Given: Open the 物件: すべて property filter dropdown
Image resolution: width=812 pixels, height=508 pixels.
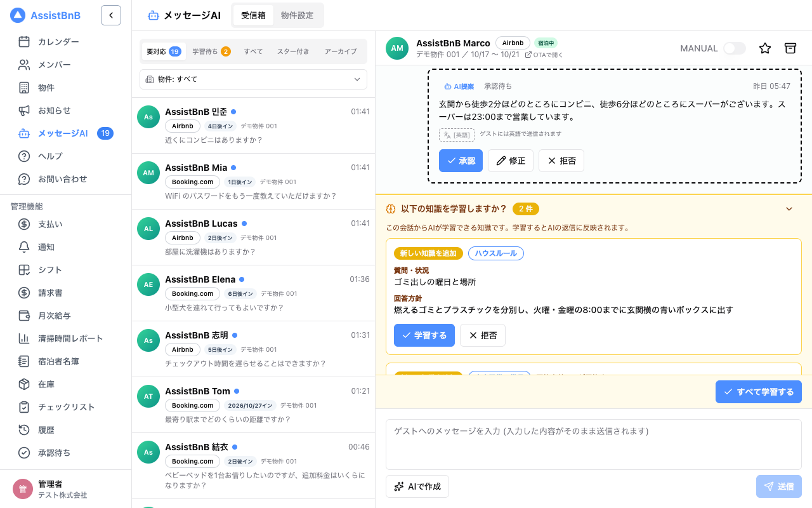Looking at the screenshot, I should tap(253, 79).
